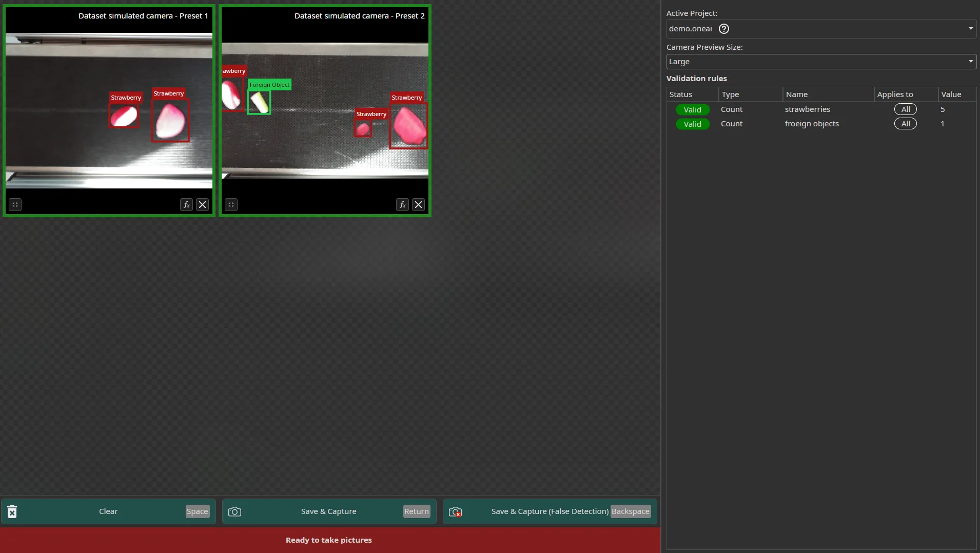980x553 pixels.
Task: Click the fx icon on Preset 2 camera
Action: click(403, 204)
